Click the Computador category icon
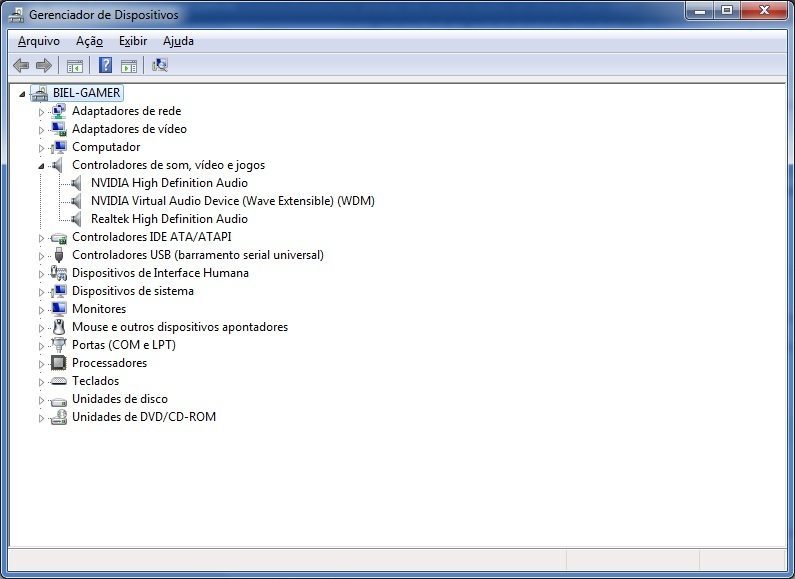Image resolution: width=795 pixels, height=579 pixels. tap(59, 147)
